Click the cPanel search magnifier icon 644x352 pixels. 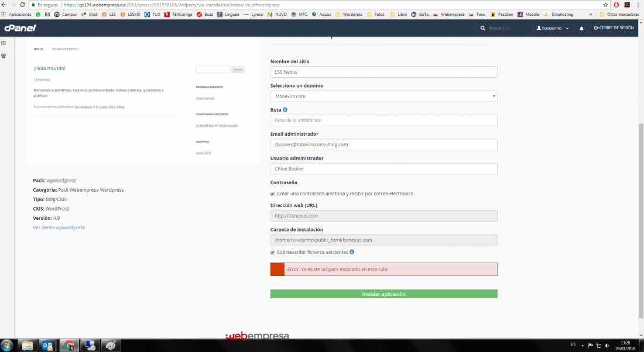click(x=482, y=28)
